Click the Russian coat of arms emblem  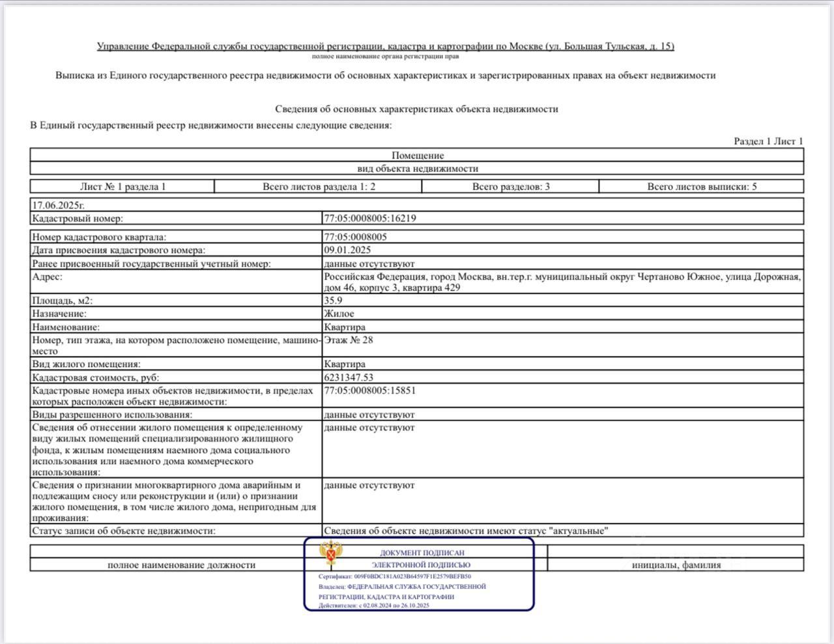pos(332,554)
